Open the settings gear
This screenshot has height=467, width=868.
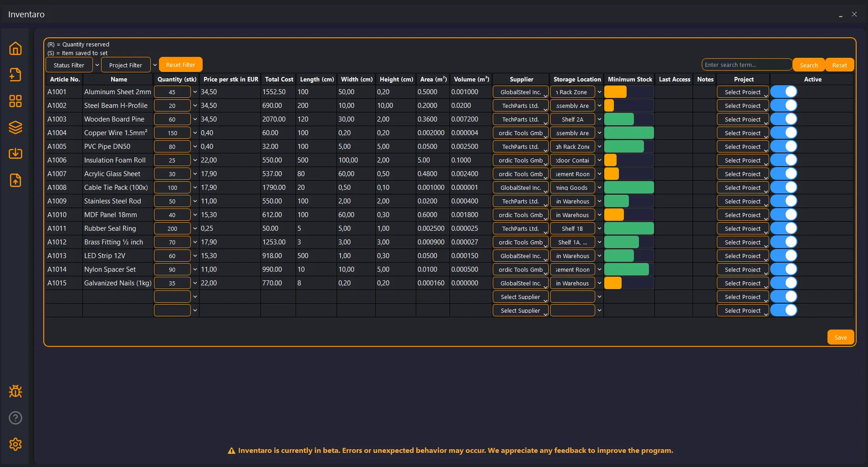[x=15, y=445]
